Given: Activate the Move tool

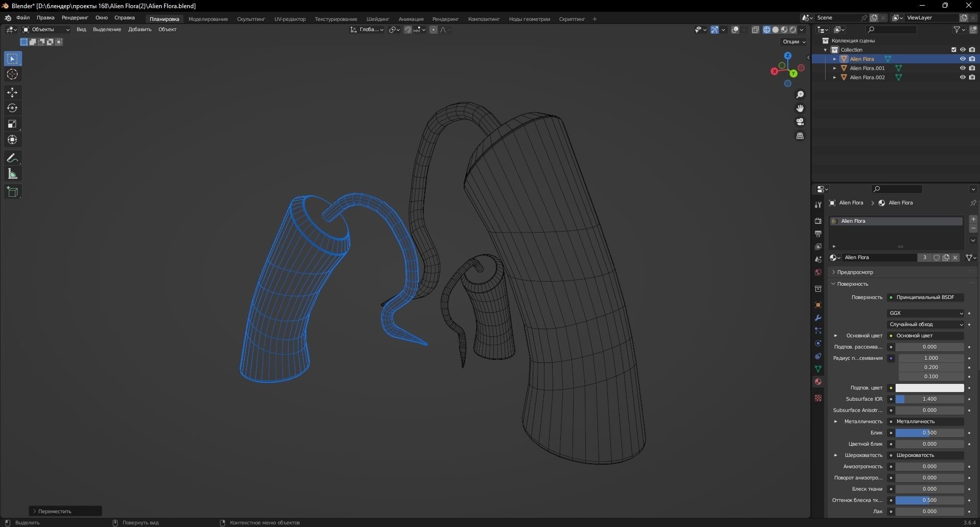Looking at the screenshot, I should 12,93.
